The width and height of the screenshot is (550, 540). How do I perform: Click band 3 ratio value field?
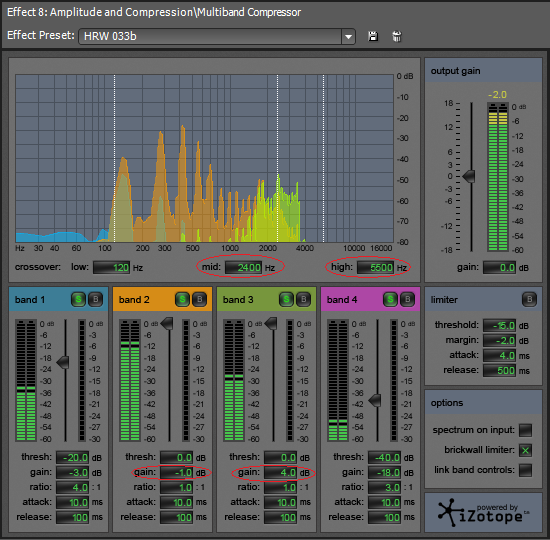280,487
